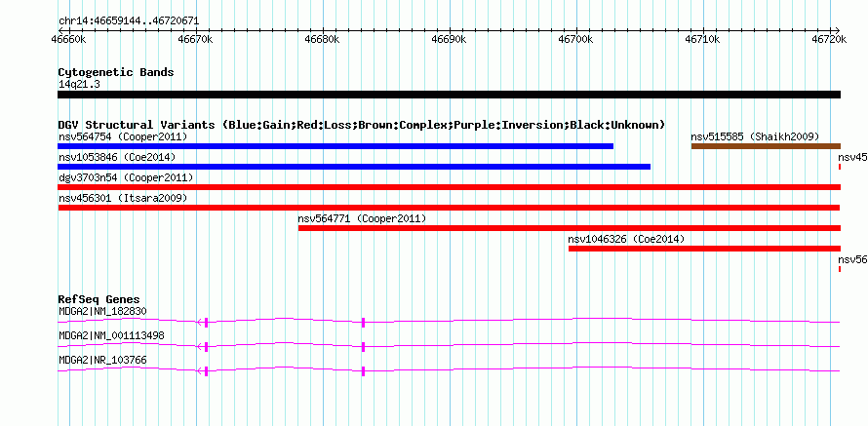The width and height of the screenshot is (868, 426).
Task: Click the first exon of MDGA2 NM_001113498
Action: 206,347
